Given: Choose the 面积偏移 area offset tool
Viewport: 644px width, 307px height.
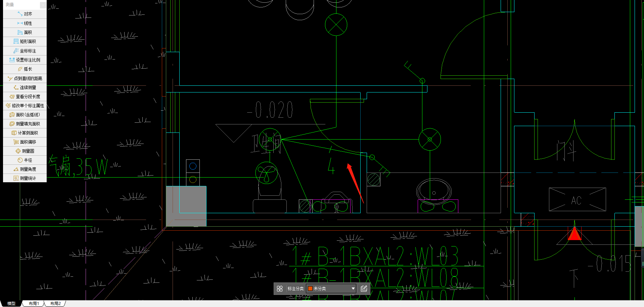Looking at the screenshot, I should click(25, 142).
